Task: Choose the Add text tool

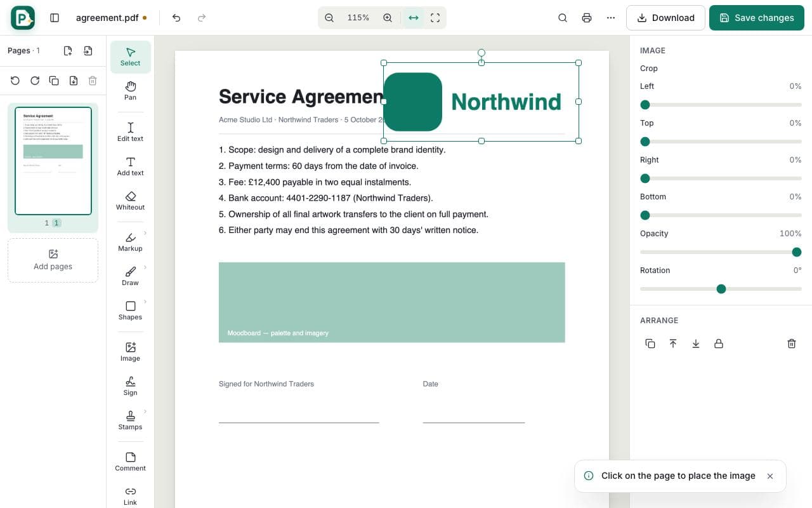Action: [x=130, y=166]
